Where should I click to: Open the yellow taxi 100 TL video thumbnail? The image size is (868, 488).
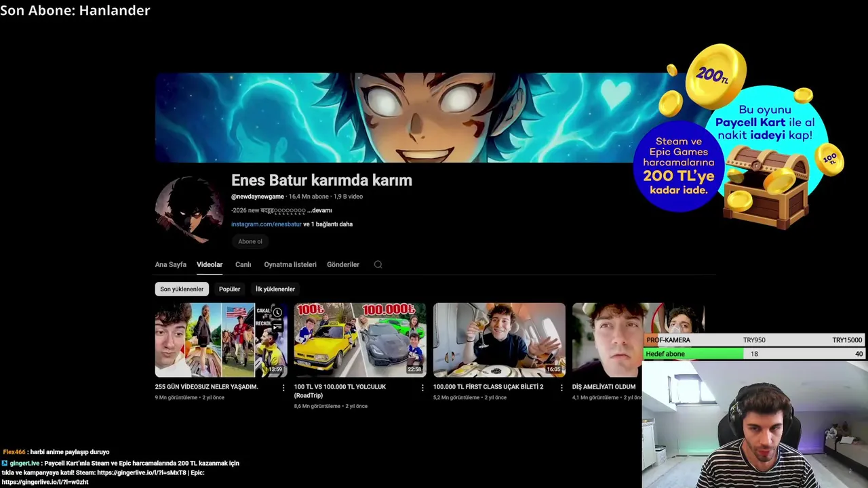click(x=360, y=340)
